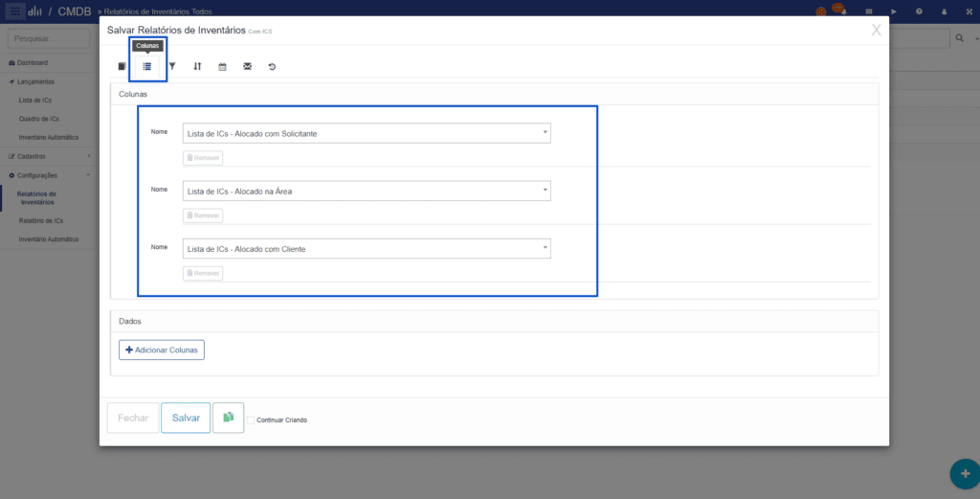The image size is (980, 499).
Task: Open the sort arrows tab
Action: [197, 66]
